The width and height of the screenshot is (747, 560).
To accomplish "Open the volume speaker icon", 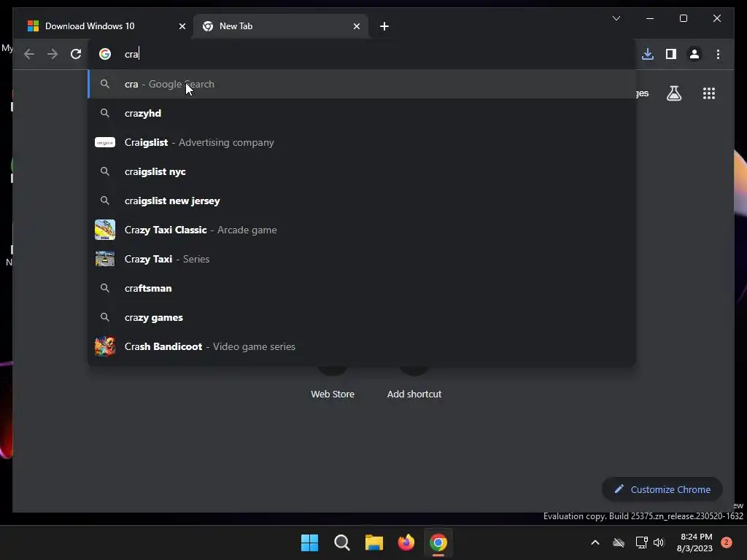I will (x=659, y=542).
